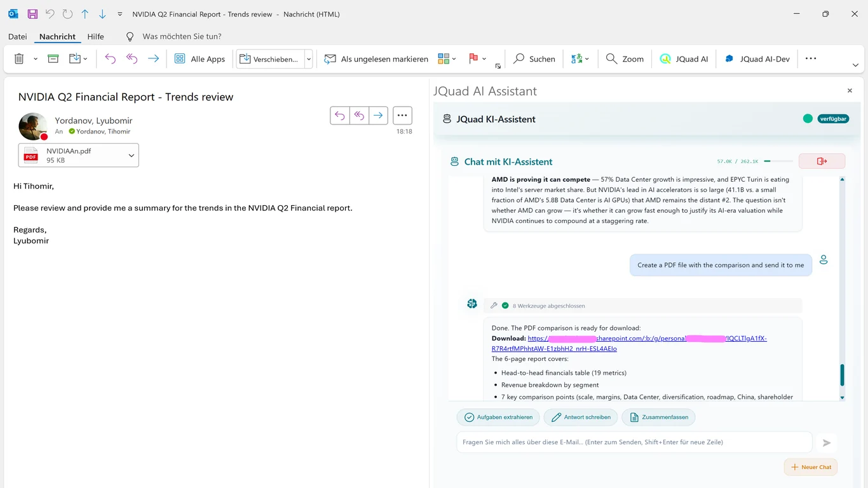Click Redo arrow in the title bar
The width and height of the screenshot is (868, 488).
pos(67,14)
